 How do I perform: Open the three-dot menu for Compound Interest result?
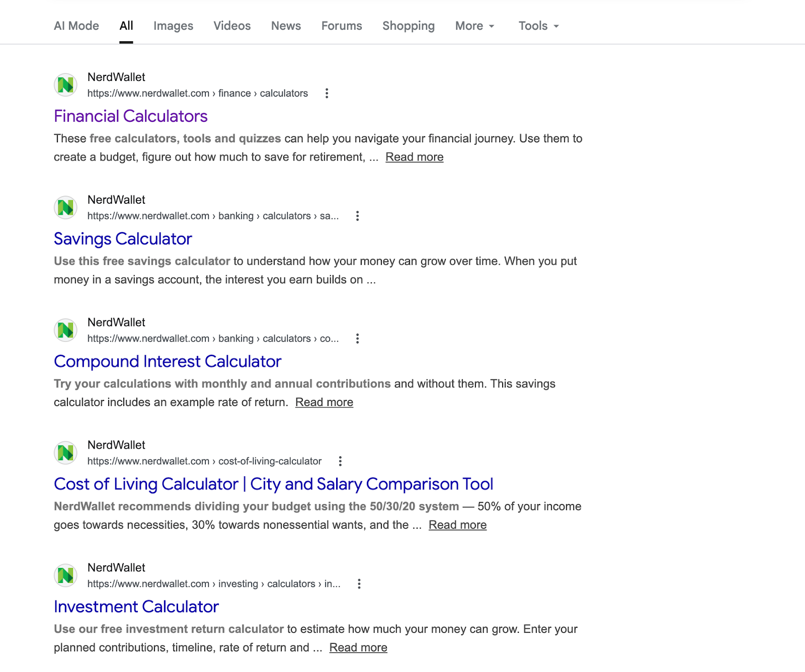[x=357, y=339]
